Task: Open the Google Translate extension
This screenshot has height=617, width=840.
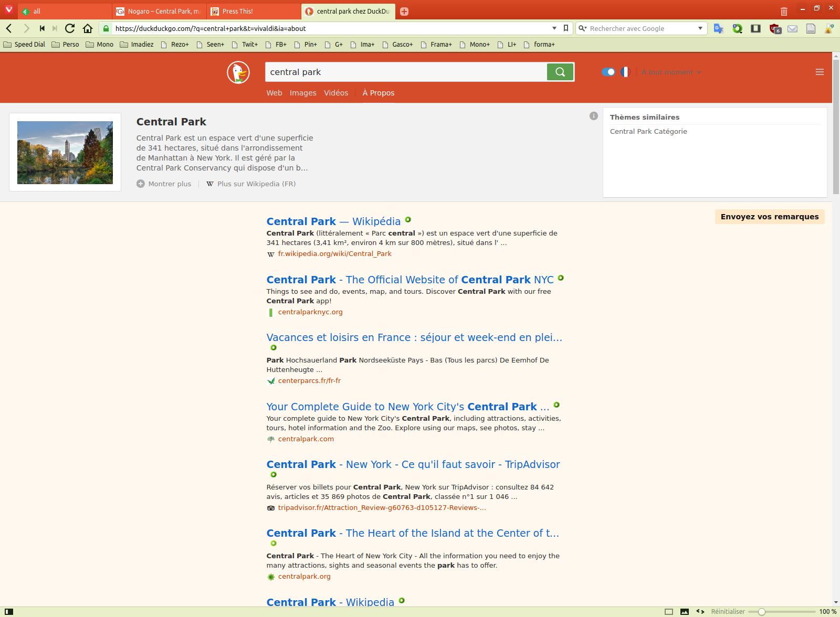Action: [719, 28]
